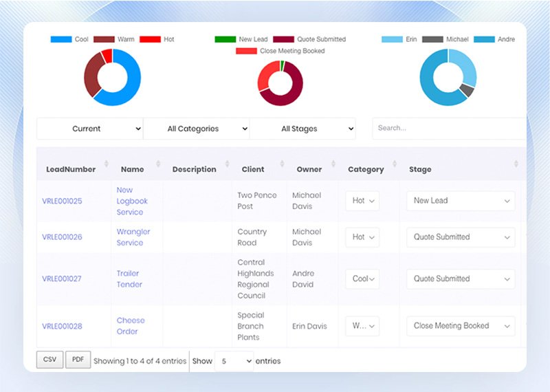Sort by Stage column arrows
The width and height of the screenshot is (550, 392).
pos(516,164)
